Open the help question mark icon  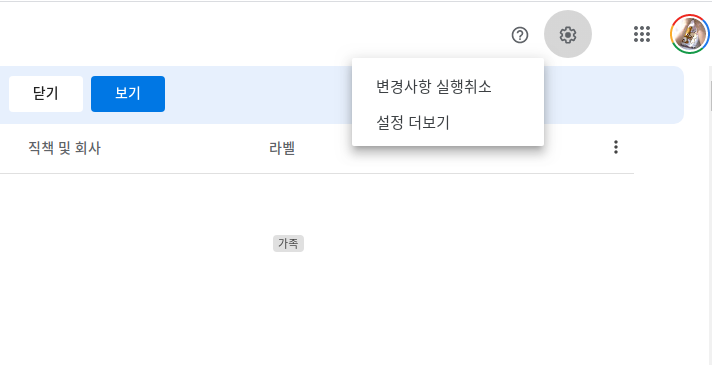click(519, 35)
